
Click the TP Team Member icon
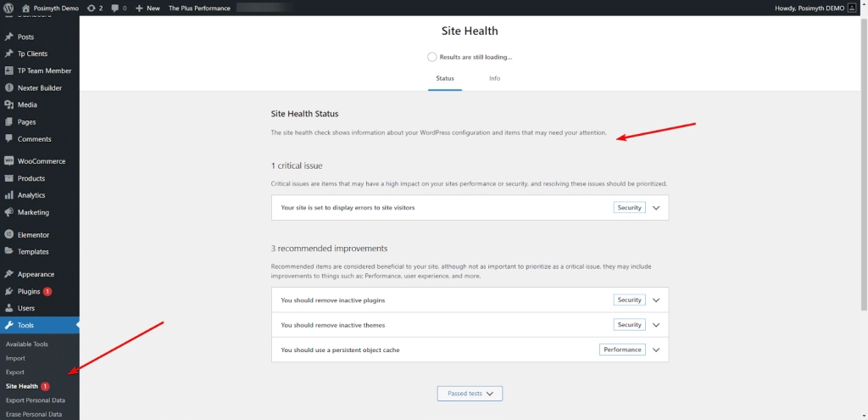pyautogui.click(x=8, y=71)
